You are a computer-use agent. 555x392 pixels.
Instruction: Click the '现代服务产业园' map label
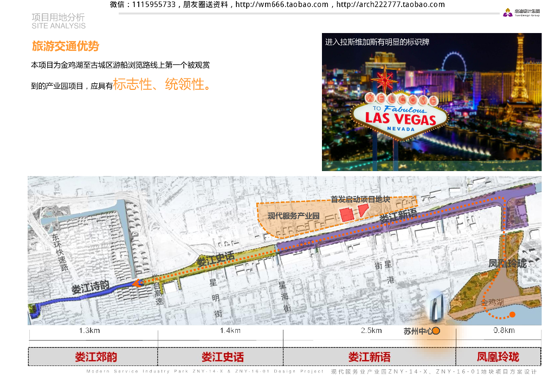[293, 215]
